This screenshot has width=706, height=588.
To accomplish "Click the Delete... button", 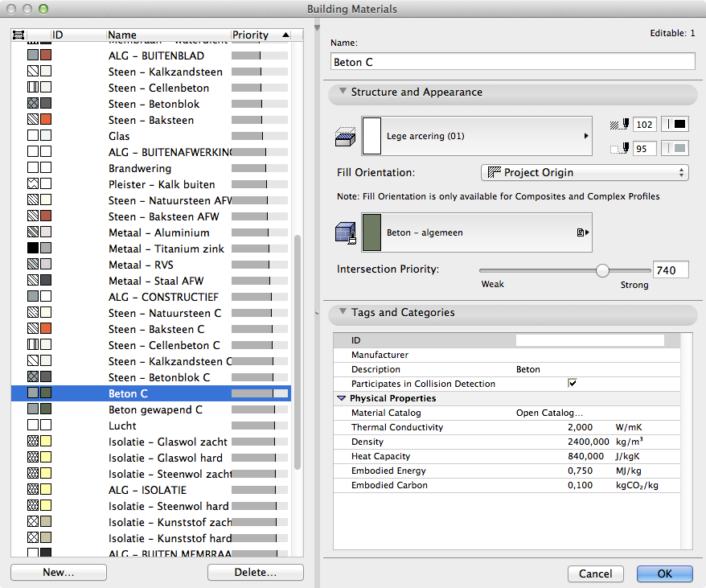I will click(x=255, y=572).
